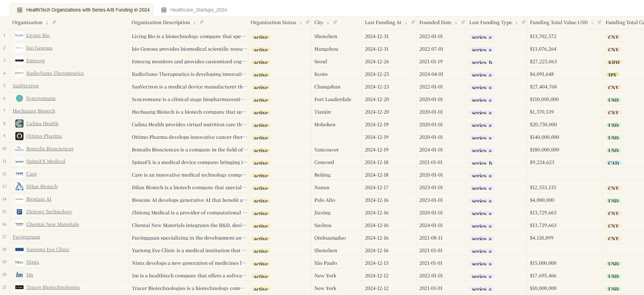Open the bio Genous link
Viewport: 644px width, 295px height.
(x=39, y=48)
